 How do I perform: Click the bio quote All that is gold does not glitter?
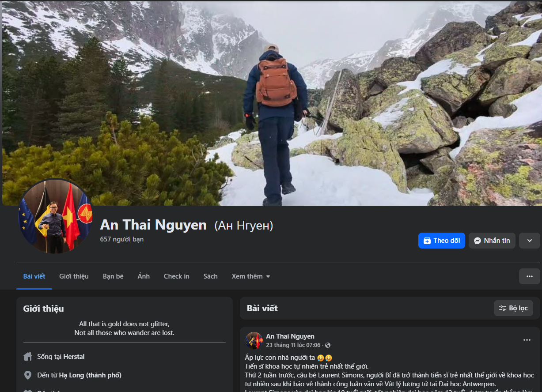pos(124,324)
